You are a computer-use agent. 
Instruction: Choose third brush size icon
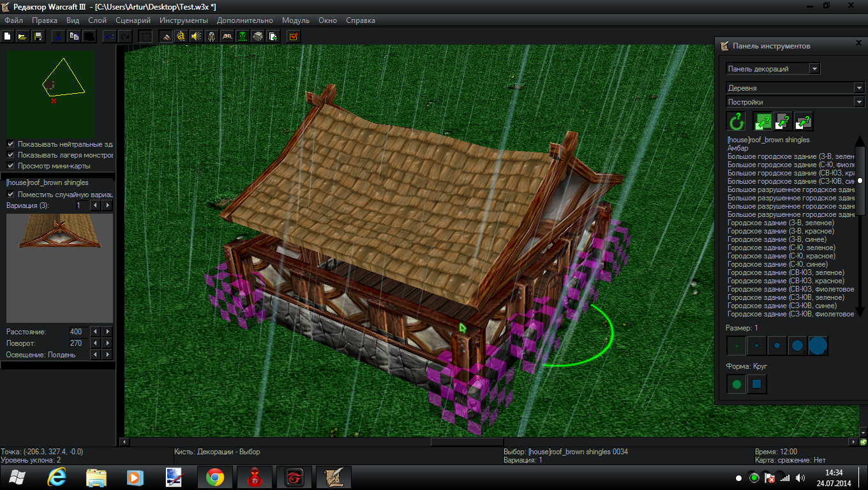[777, 346]
